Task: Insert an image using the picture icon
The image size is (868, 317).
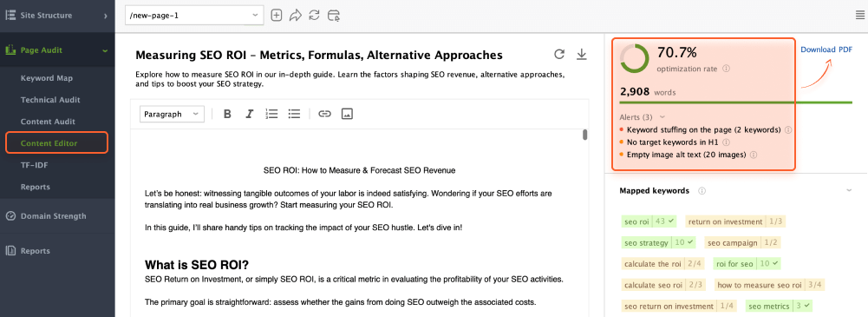Action: pyautogui.click(x=347, y=114)
